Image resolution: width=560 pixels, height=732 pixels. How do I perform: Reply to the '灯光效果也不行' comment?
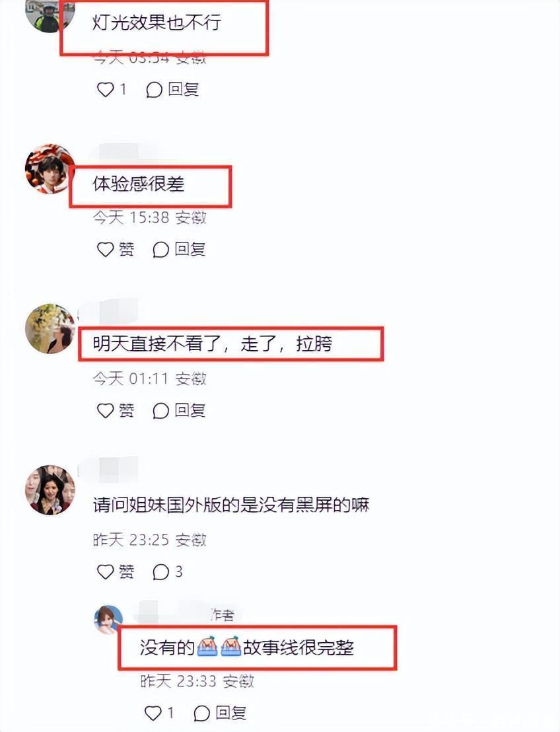tap(172, 89)
